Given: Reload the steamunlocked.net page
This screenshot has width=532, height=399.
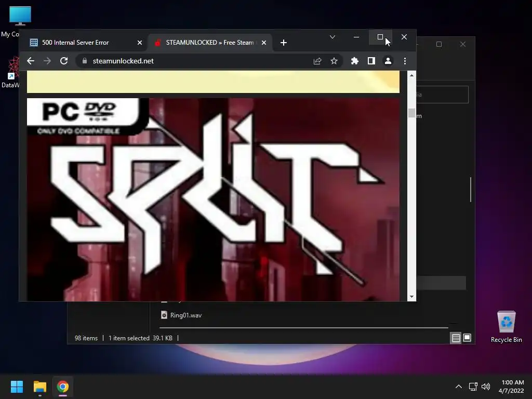Looking at the screenshot, I should [64, 61].
